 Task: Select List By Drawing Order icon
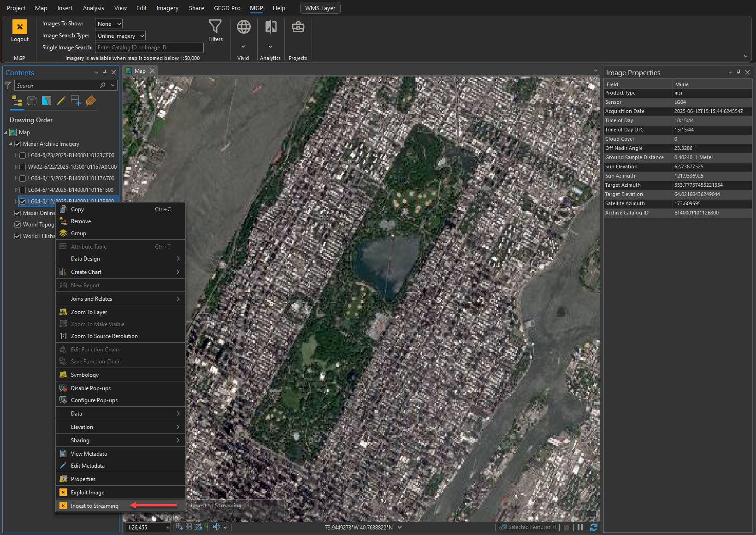[x=17, y=101]
